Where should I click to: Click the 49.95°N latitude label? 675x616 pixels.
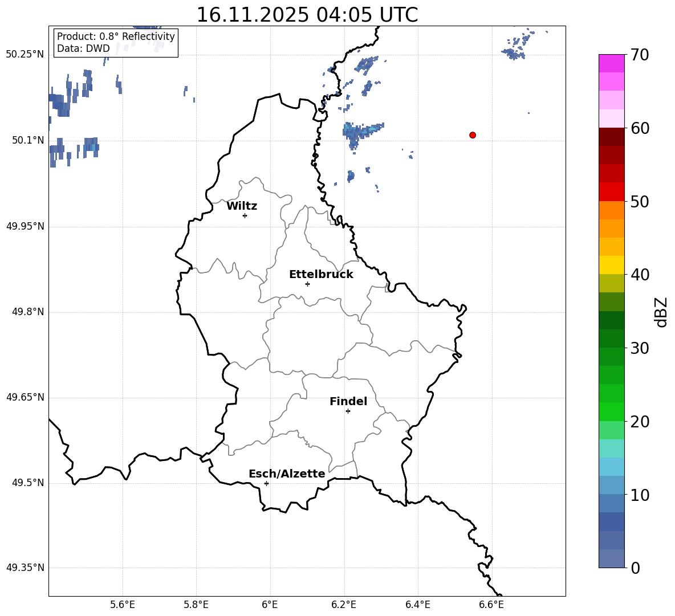click(25, 226)
